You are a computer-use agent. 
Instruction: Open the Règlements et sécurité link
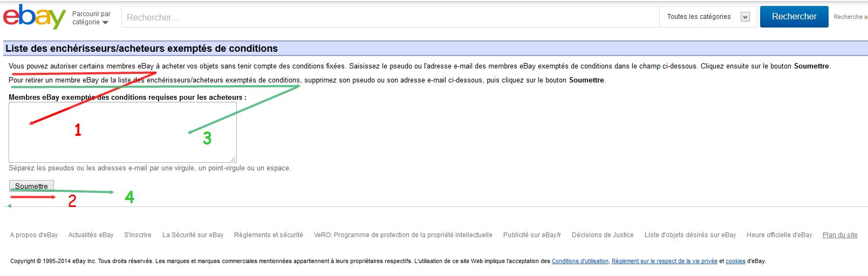(x=269, y=235)
